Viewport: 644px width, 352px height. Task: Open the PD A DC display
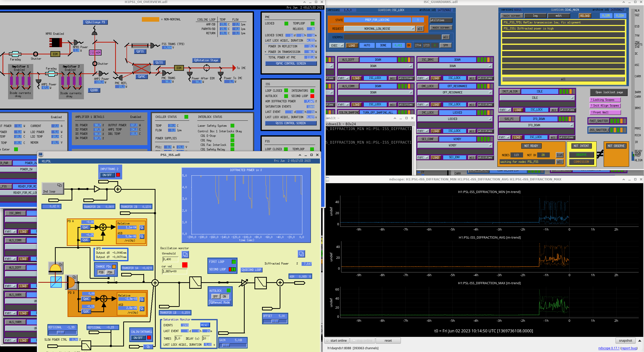[x=85, y=240]
